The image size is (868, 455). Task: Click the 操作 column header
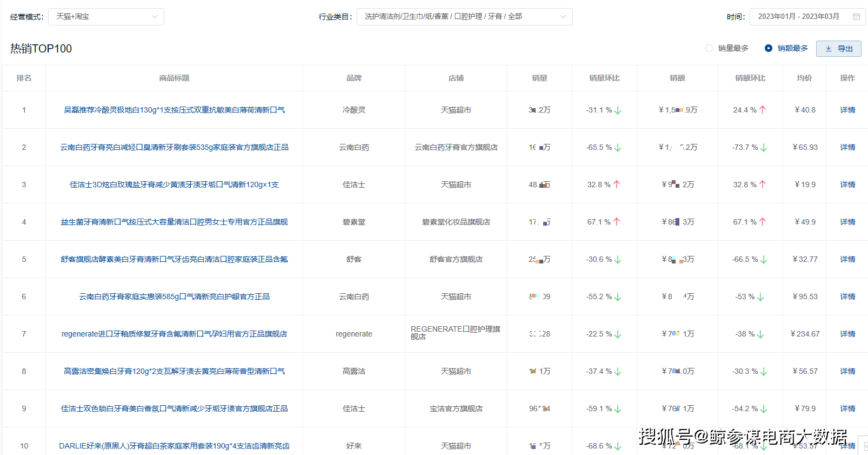click(847, 78)
